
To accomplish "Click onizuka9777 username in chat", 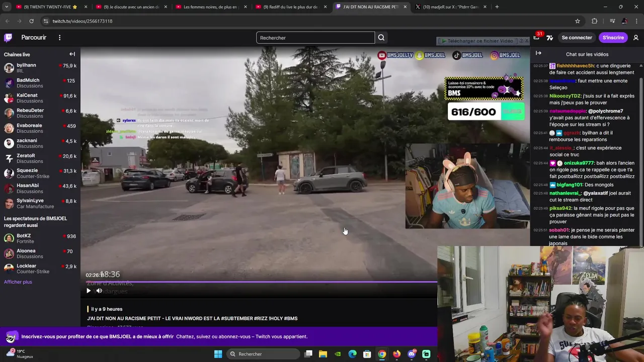I will pyautogui.click(x=579, y=163).
